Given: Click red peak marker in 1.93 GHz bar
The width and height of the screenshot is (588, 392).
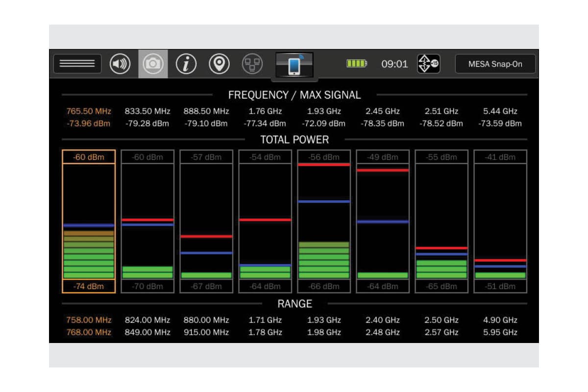Looking at the screenshot, I should pyautogui.click(x=324, y=165).
